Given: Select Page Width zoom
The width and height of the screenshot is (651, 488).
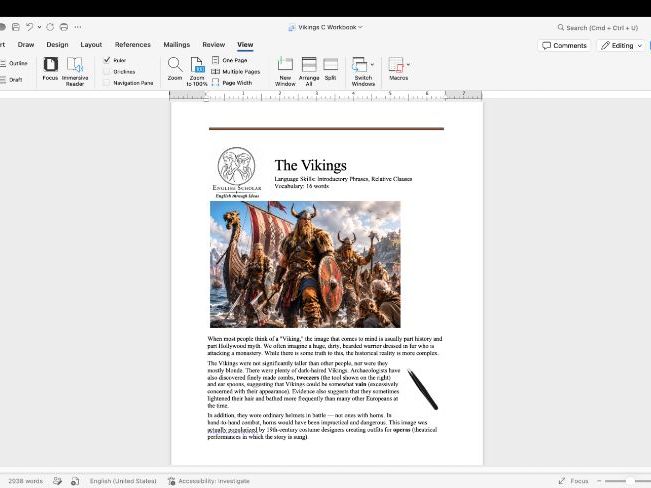Looking at the screenshot, I should tap(232, 83).
